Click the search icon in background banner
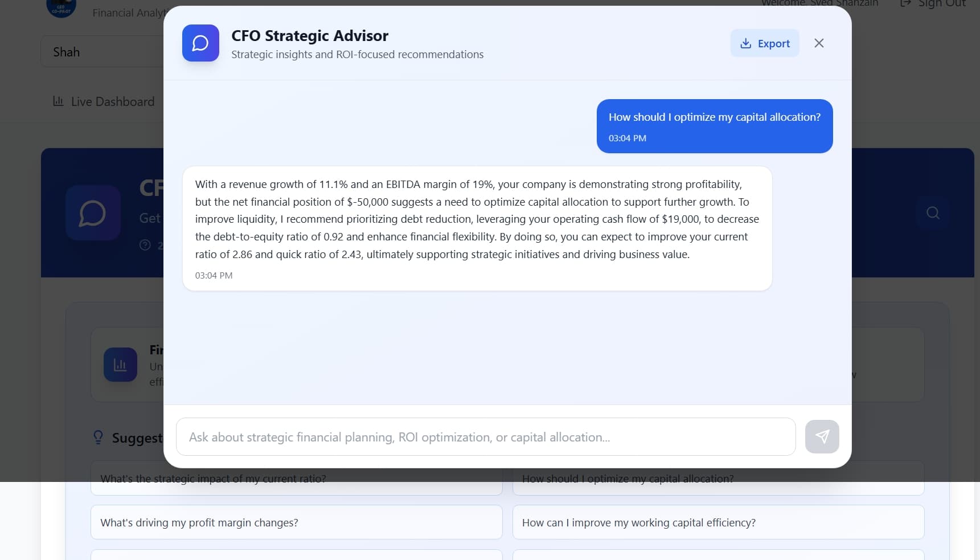 [x=933, y=213]
